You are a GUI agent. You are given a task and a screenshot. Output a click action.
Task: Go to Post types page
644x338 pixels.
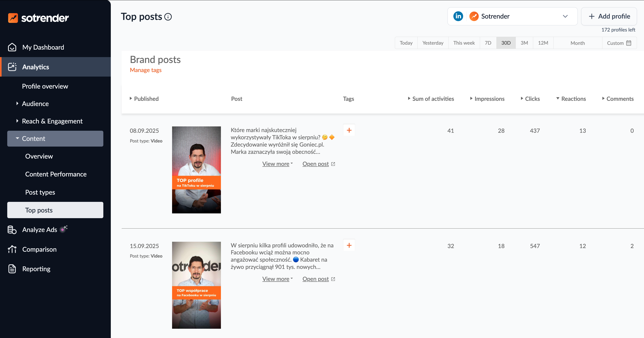pyautogui.click(x=40, y=192)
